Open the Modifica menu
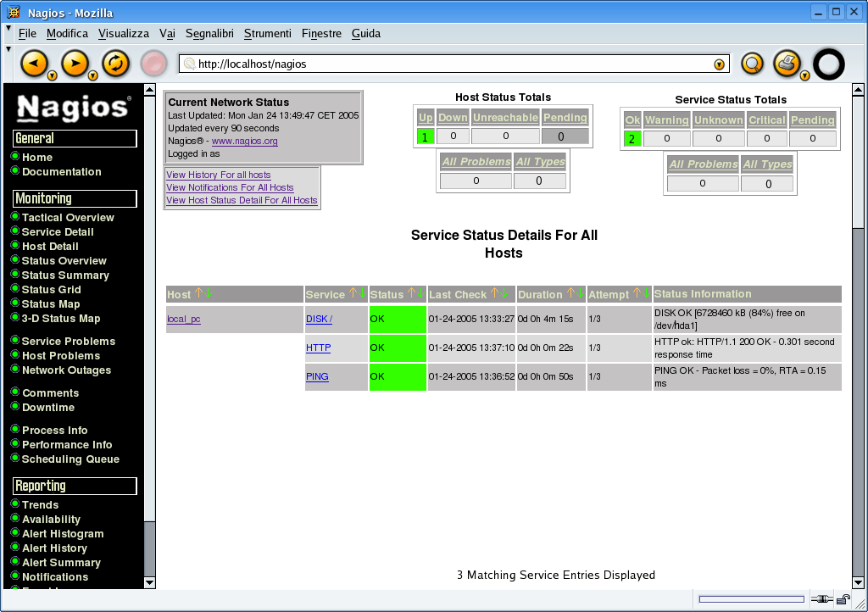868x612 pixels. coord(67,33)
